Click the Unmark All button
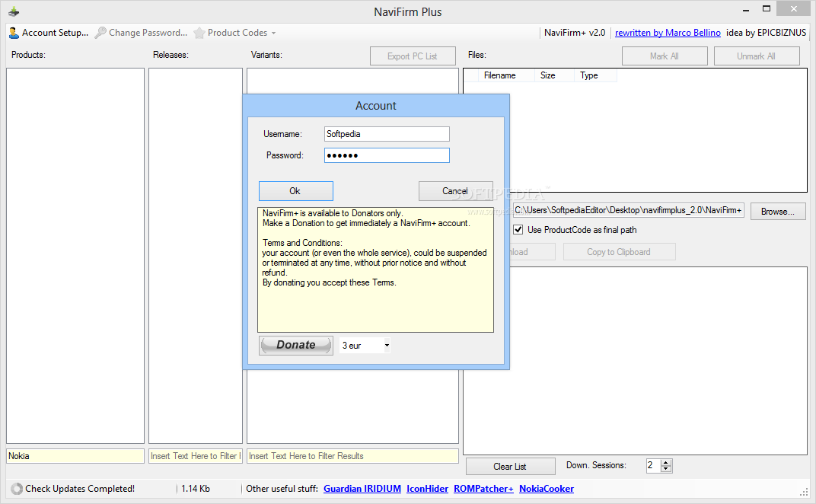 tap(757, 56)
